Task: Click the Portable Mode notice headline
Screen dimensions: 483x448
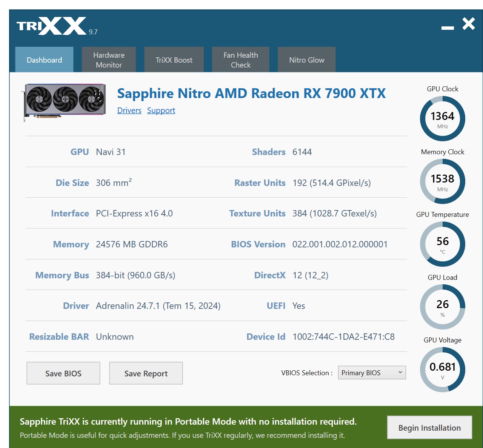Action: [188, 421]
